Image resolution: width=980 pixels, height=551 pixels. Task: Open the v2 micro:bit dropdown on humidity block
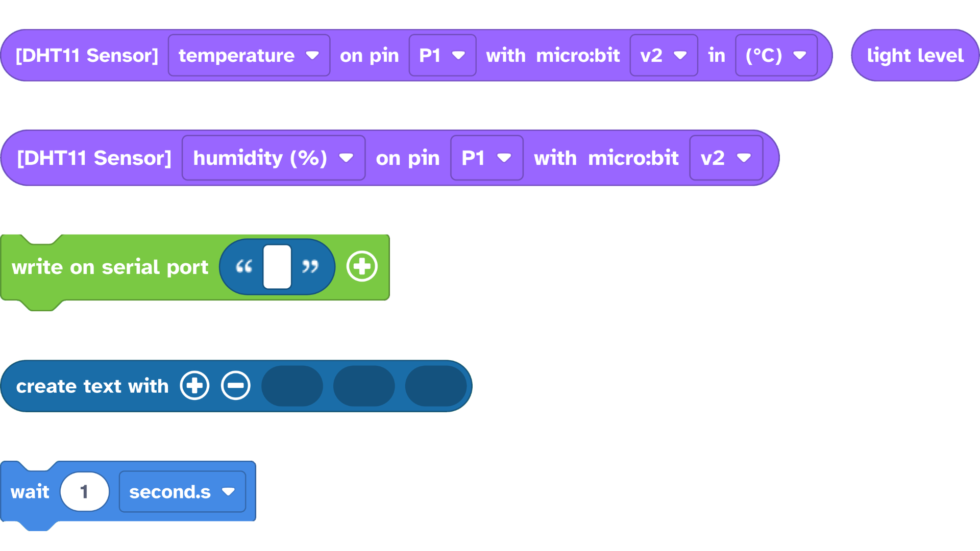pyautogui.click(x=725, y=158)
